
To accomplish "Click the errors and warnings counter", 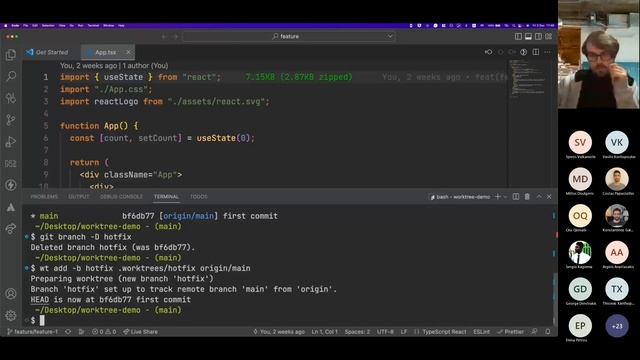I will pos(104,331).
